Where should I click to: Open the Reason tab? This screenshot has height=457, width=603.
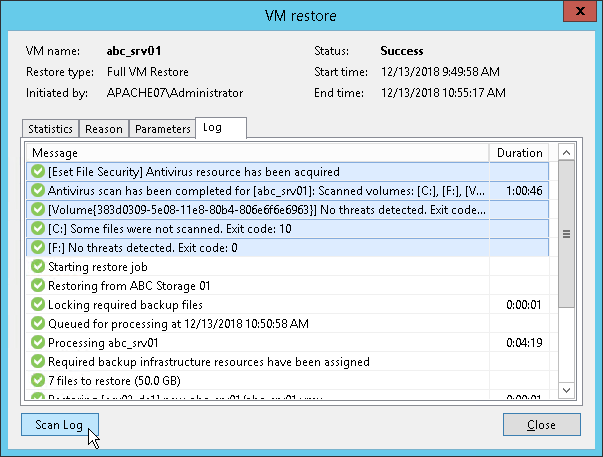point(104,129)
